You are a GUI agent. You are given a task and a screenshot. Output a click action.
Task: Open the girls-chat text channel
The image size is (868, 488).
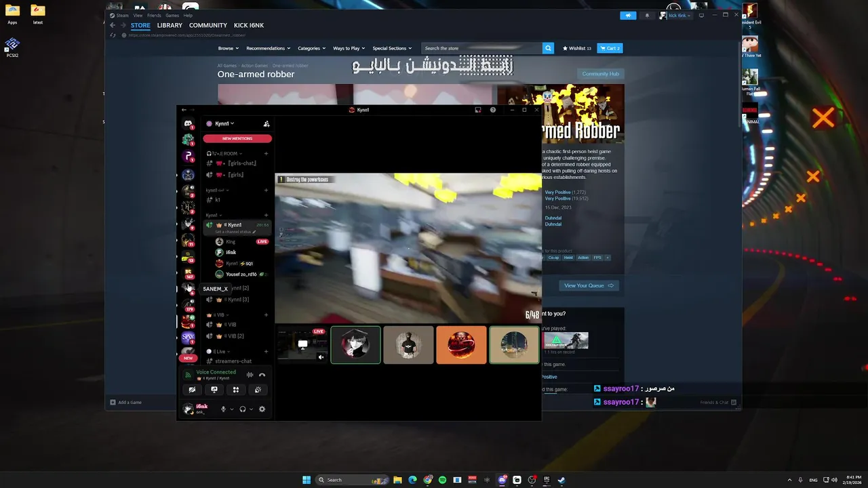coord(236,163)
